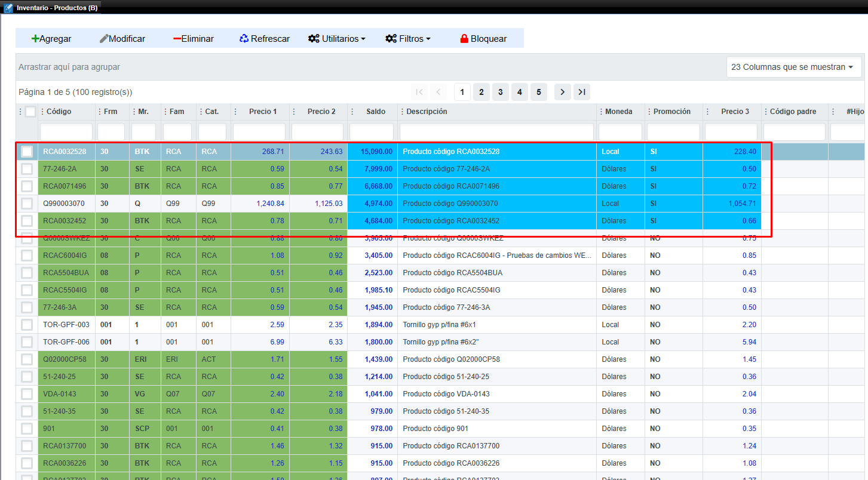Click the red Bloquear padlock icon
868x480 pixels.
point(464,39)
